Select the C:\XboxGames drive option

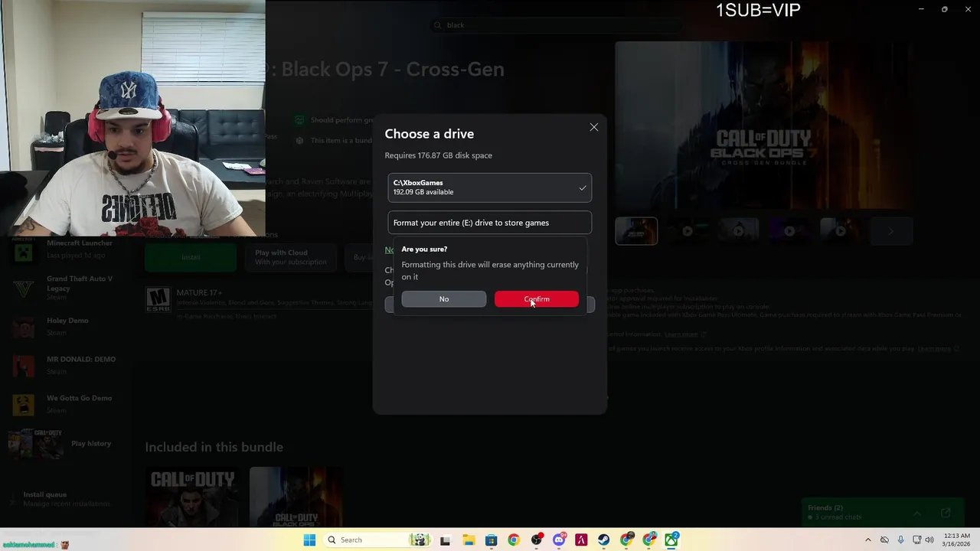[489, 187]
